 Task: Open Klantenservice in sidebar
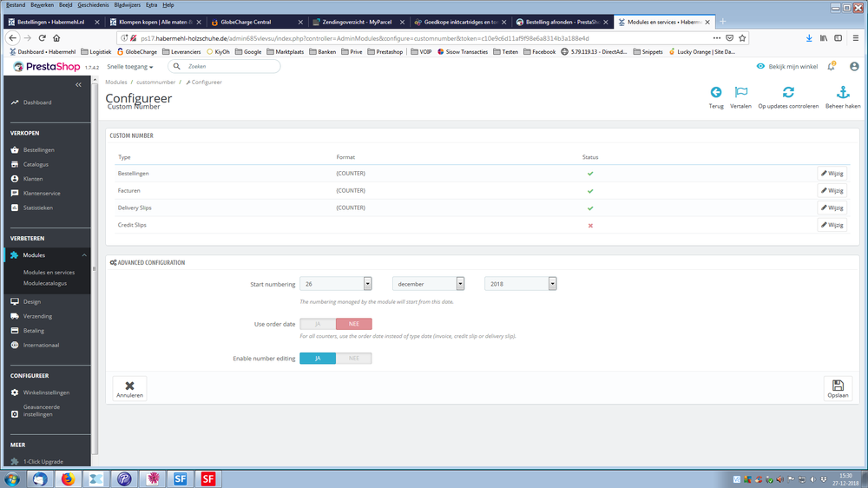point(42,194)
